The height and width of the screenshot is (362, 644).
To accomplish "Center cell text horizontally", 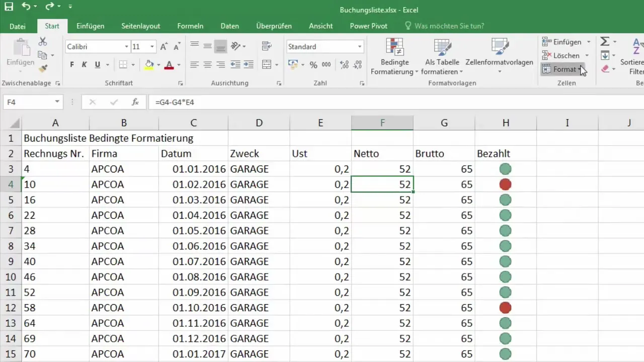I will pyautogui.click(x=207, y=64).
